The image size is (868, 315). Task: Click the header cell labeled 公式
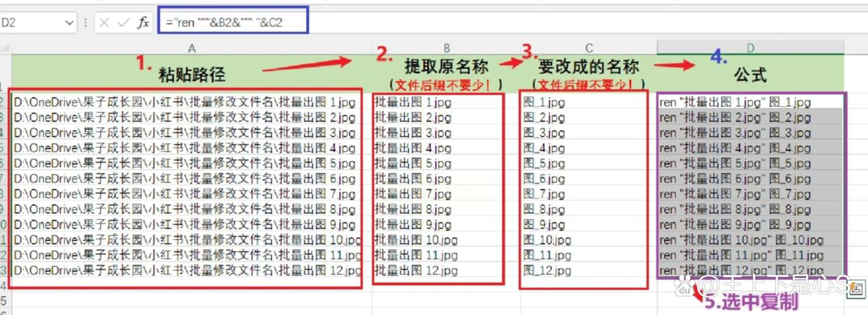(750, 73)
